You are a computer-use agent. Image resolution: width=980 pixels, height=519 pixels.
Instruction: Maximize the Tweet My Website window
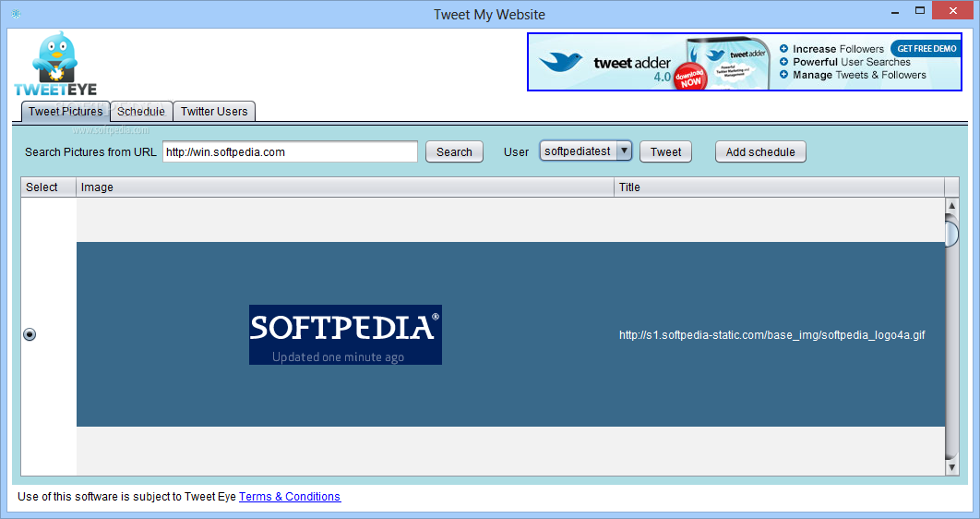point(920,11)
